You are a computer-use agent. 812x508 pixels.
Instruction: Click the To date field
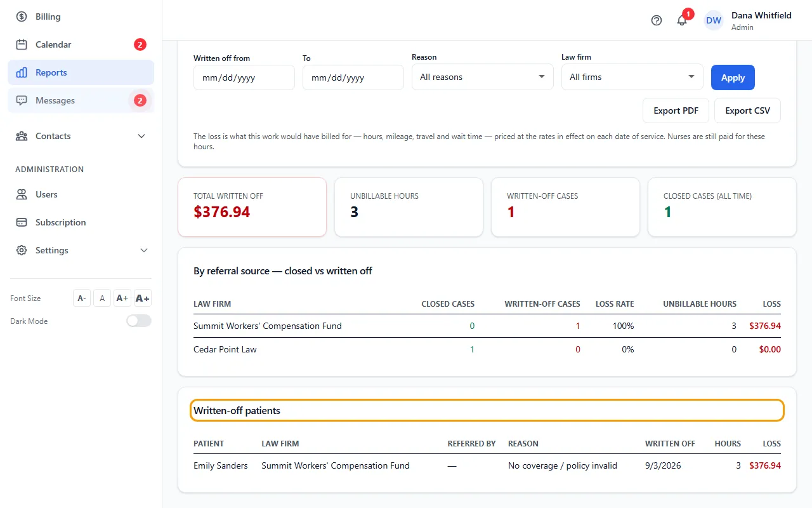click(353, 77)
